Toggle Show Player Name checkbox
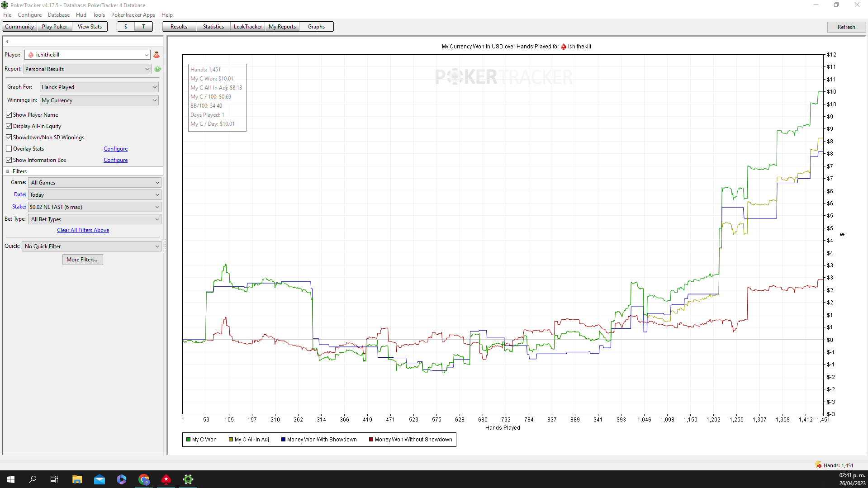868x488 pixels. pos(9,115)
